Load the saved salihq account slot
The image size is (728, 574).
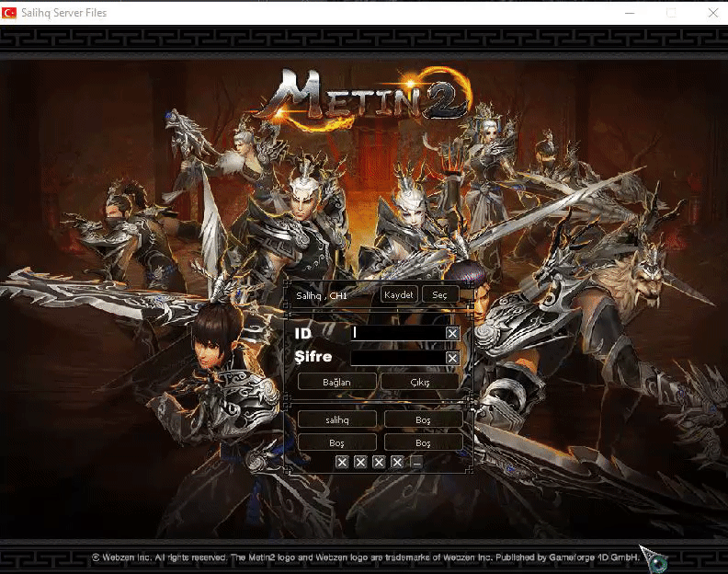click(337, 419)
